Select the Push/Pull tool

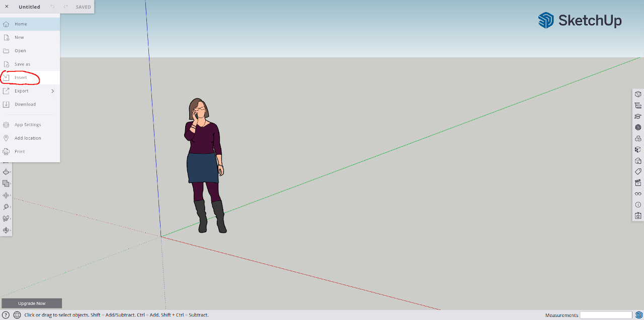coord(7,171)
